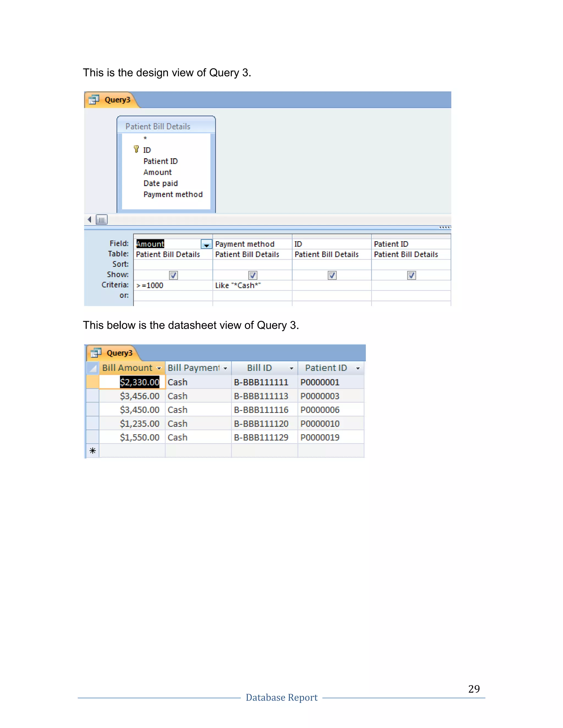Click the $1,235.00 cell
Screen dimensions: 563x728
tap(132, 424)
